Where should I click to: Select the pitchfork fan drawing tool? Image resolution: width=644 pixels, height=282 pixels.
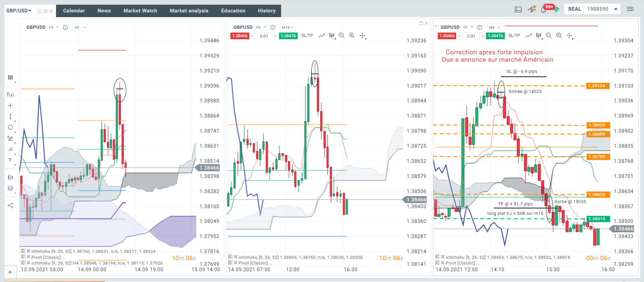(10, 149)
